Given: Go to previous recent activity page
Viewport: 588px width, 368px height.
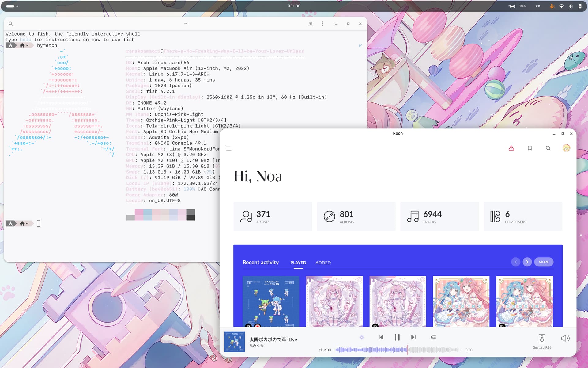Looking at the screenshot, I should [x=516, y=262].
